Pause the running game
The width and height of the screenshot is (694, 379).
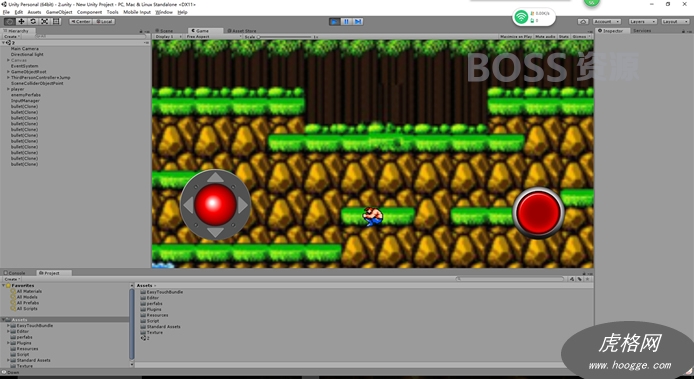pos(347,21)
